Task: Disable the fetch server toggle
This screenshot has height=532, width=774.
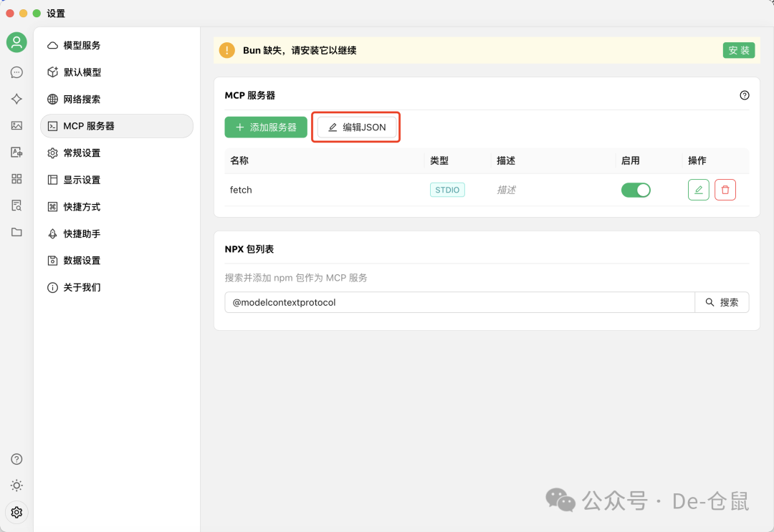Action: point(636,189)
